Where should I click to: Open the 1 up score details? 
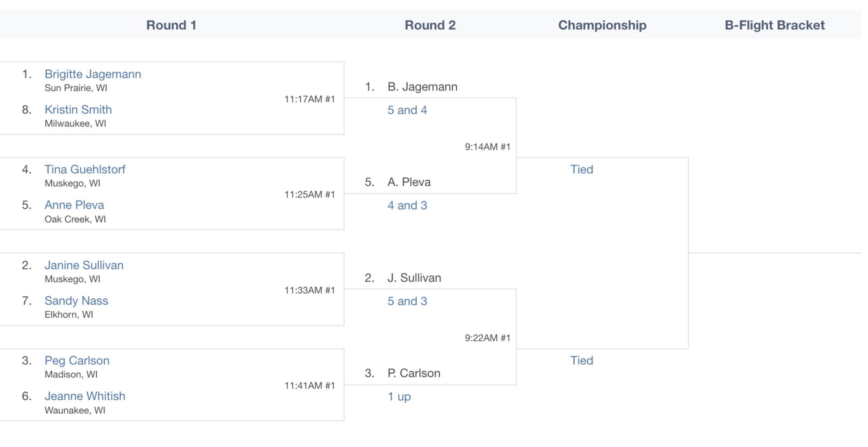399,396
